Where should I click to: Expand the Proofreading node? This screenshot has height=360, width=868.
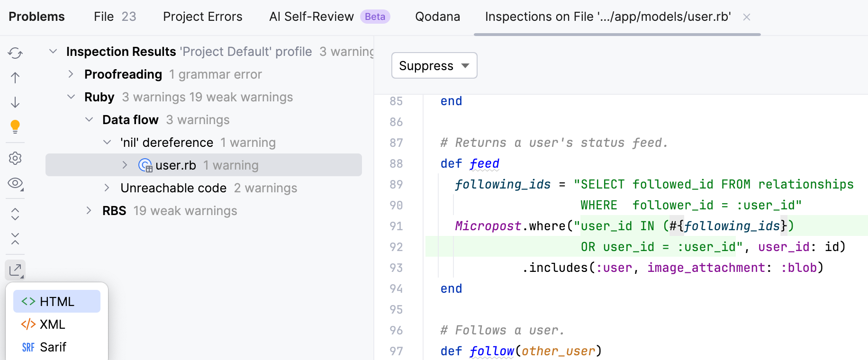click(71, 74)
